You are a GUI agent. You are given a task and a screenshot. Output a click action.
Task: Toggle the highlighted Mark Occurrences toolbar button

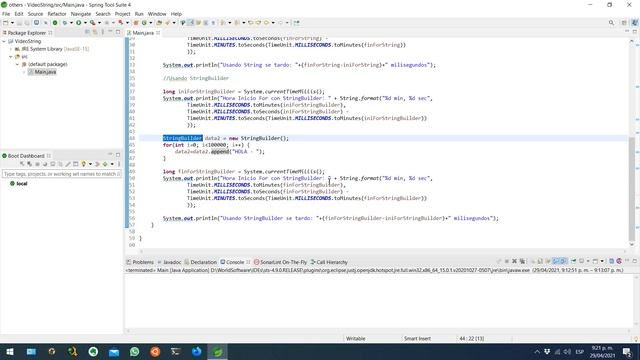(x=191, y=23)
